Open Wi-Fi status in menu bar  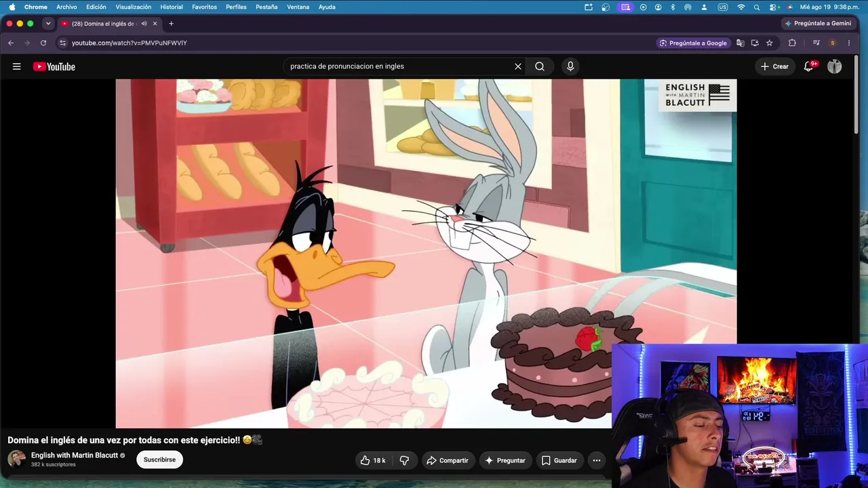point(741,7)
